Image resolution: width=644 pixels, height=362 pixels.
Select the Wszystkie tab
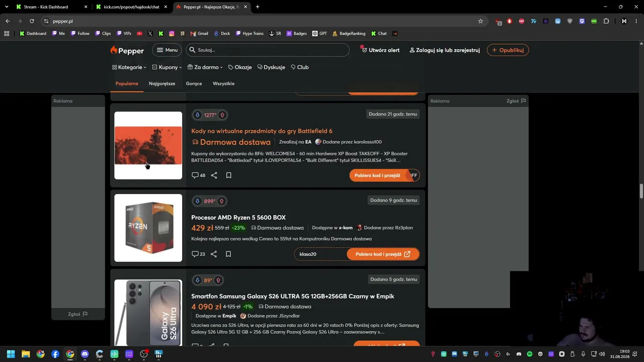[x=223, y=83]
